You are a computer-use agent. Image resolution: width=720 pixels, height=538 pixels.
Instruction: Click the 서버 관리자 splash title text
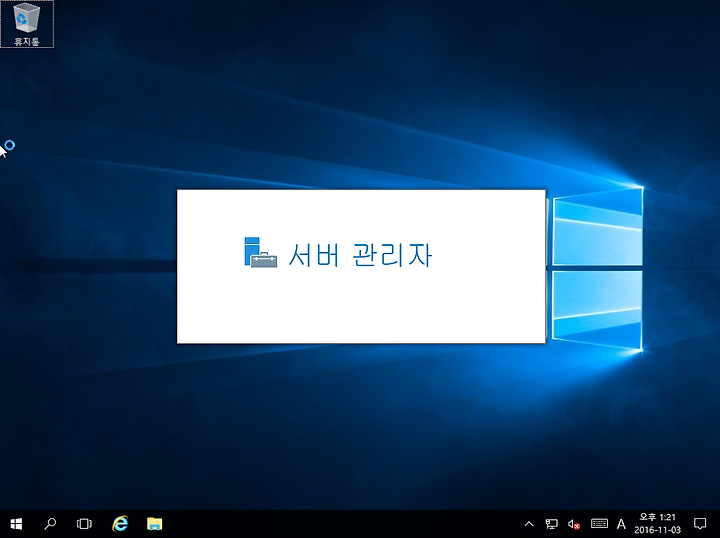pos(360,255)
